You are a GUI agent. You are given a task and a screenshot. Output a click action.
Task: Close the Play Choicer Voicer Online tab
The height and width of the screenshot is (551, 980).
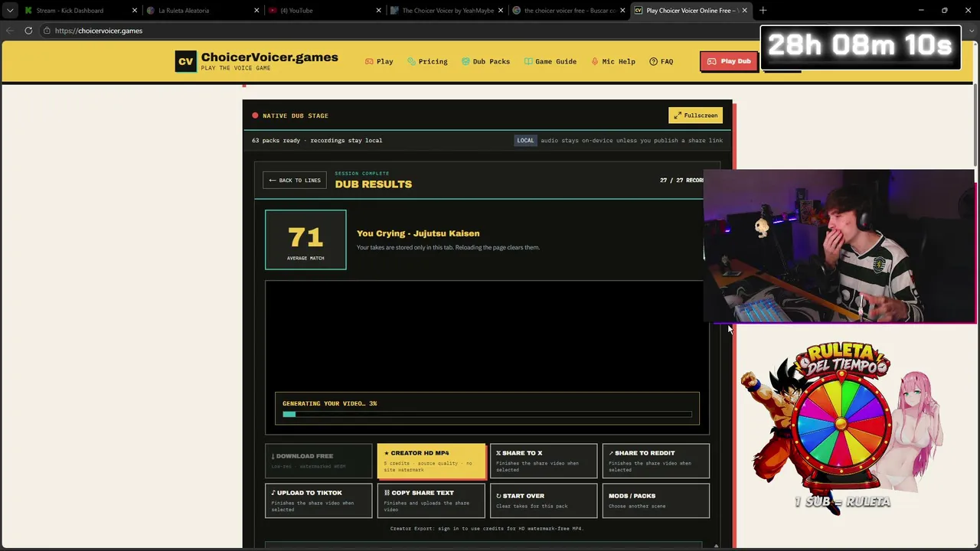pyautogui.click(x=744, y=11)
